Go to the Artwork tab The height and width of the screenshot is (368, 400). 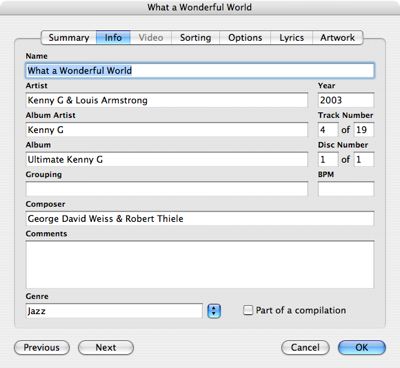[x=337, y=38]
